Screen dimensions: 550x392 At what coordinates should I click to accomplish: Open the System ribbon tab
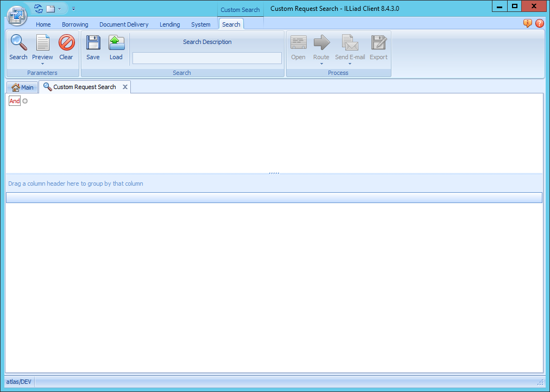pyautogui.click(x=201, y=24)
